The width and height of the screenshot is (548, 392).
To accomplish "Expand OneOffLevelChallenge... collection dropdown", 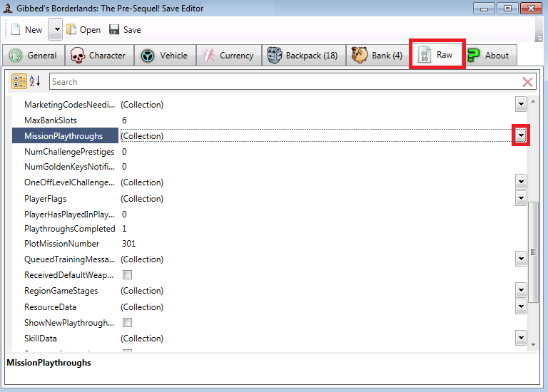I will coord(521,182).
